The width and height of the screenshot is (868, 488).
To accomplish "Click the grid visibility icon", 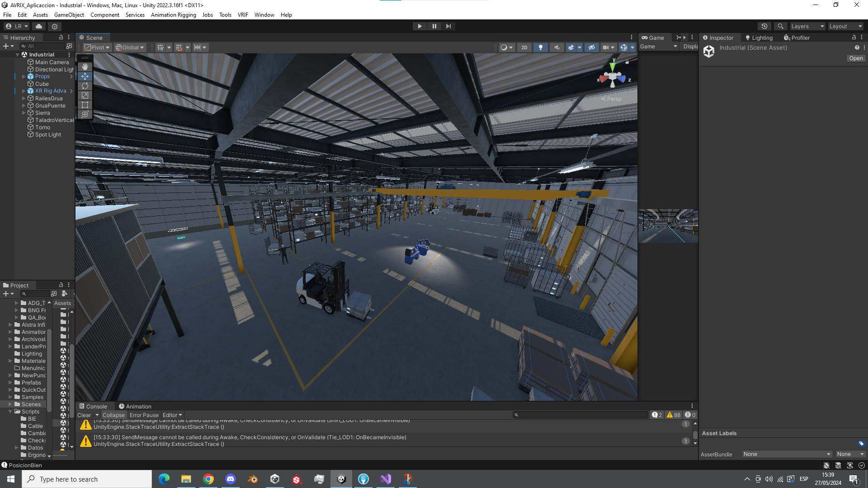I will click(x=160, y=47).
